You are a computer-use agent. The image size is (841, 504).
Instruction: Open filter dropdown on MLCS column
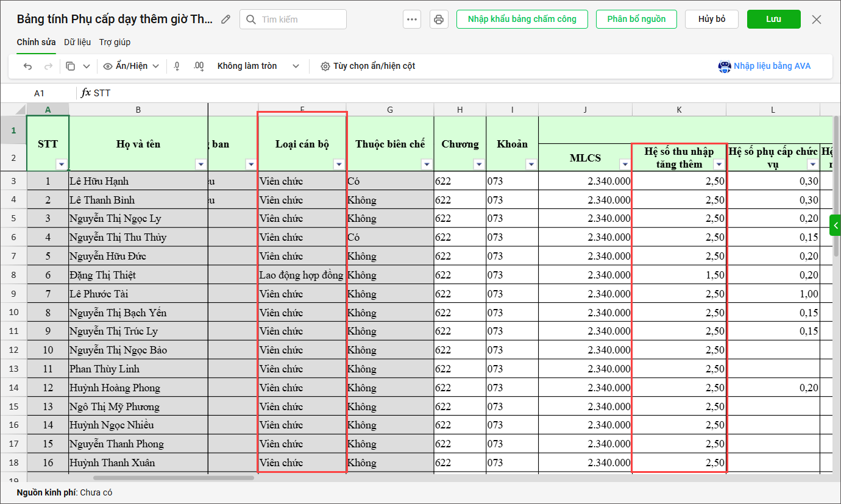coord(624,165)
